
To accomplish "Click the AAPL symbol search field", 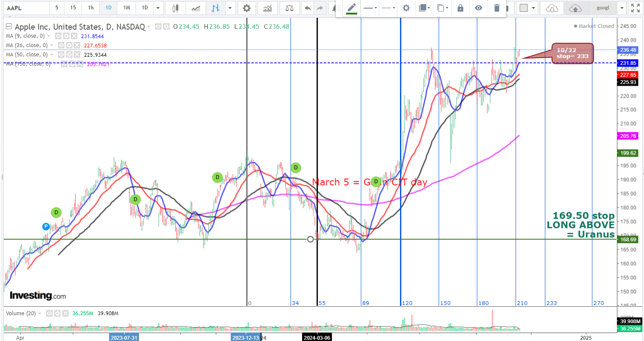I will coord(26,8).
